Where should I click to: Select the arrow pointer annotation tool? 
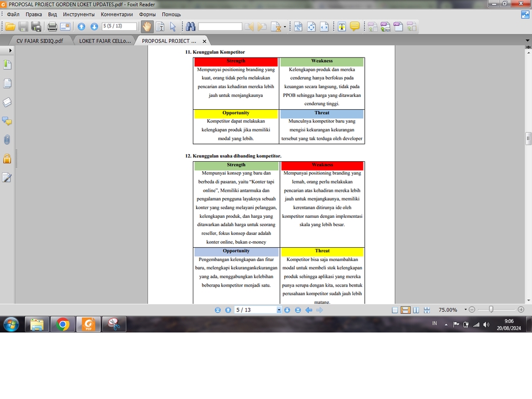[173, 27]
